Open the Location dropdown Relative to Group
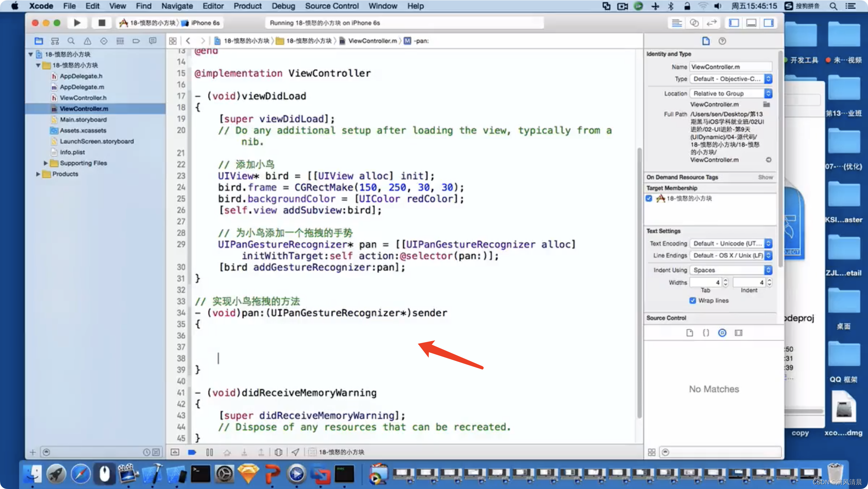 pos(731,93)
